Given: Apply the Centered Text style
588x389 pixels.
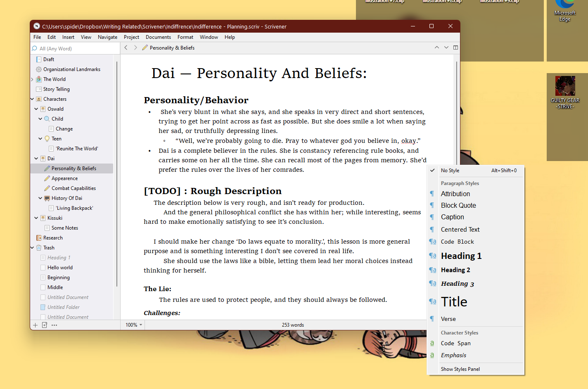Looking at the screenshot, I should [x=460, y=229].
